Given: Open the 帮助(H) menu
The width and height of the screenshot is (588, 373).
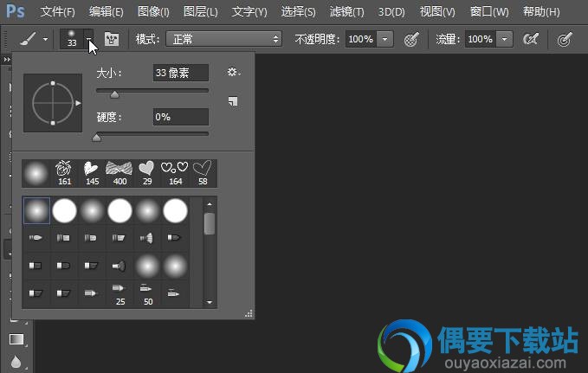Looking at the screenshot, I should click(x=541, y=11).
